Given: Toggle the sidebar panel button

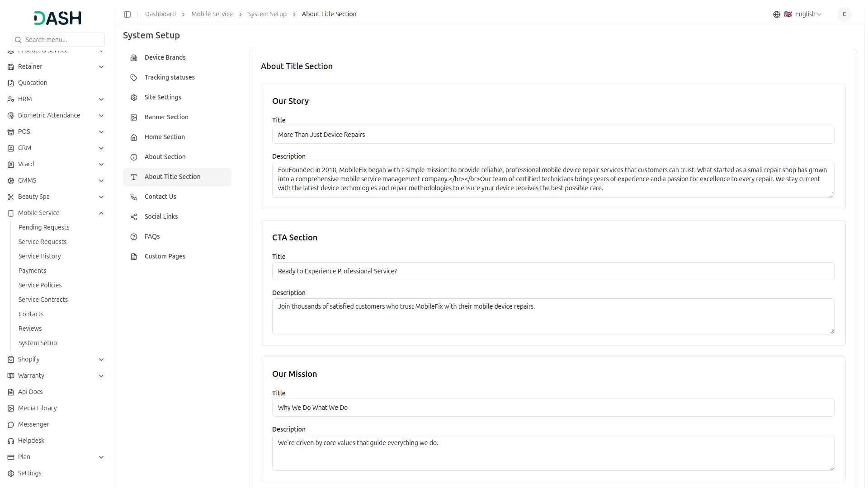Looking at the screenshot, I should click(127, 14).
